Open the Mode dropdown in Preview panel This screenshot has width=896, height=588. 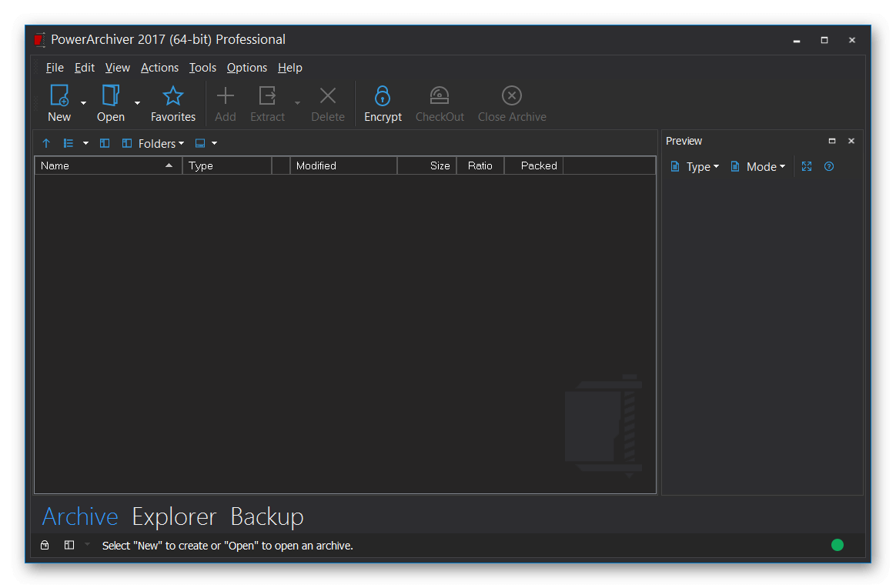(758, 166)
